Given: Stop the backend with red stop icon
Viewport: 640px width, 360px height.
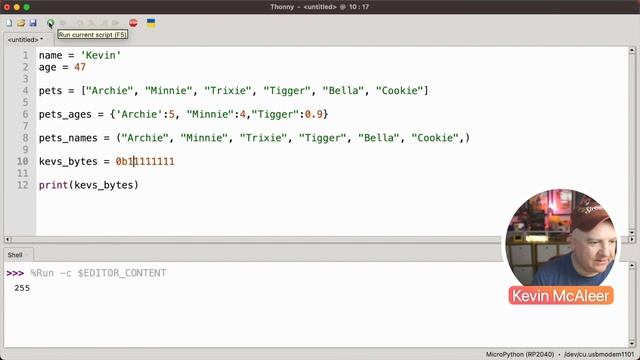Looking at the screenshot, I should (x=133, y=23).
